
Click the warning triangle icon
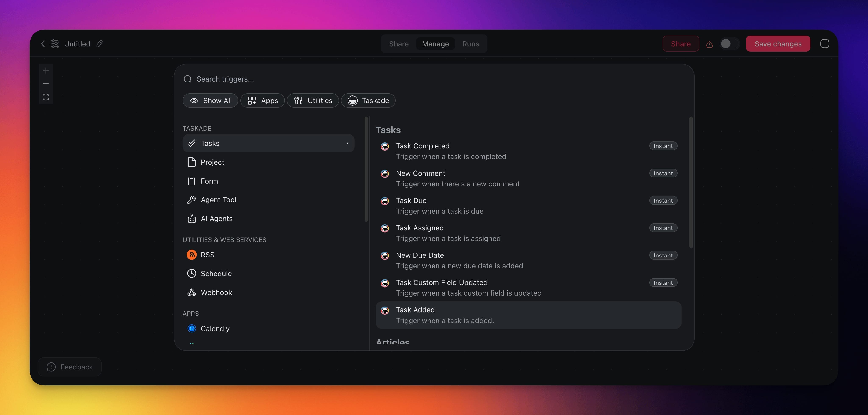tap(709, 44)
